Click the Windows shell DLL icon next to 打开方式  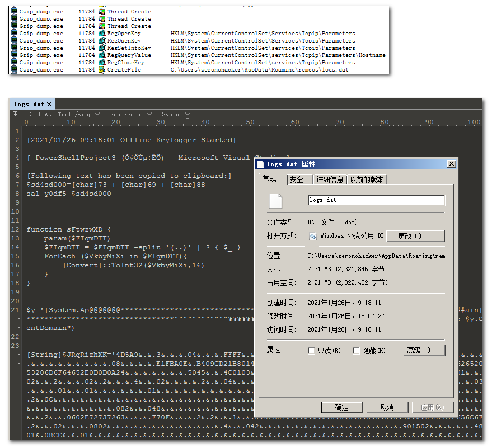312,236
